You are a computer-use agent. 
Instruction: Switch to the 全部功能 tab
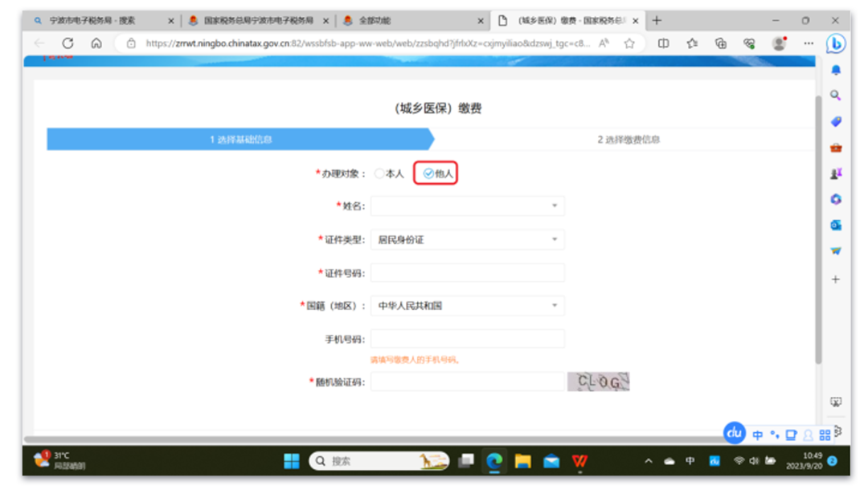[410, 21]
